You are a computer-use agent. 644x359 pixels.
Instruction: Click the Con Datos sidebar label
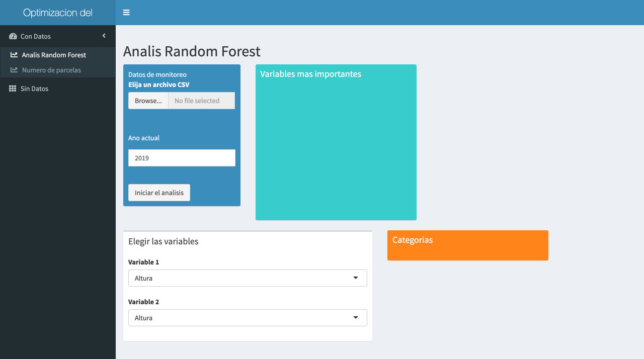coord(36,36)
